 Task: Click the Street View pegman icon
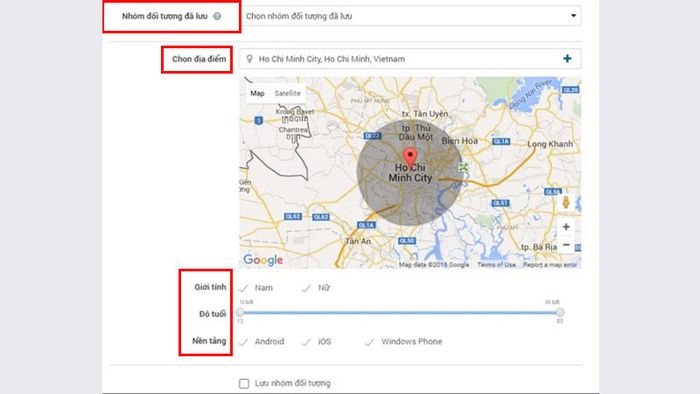click(x=566, y=202)
